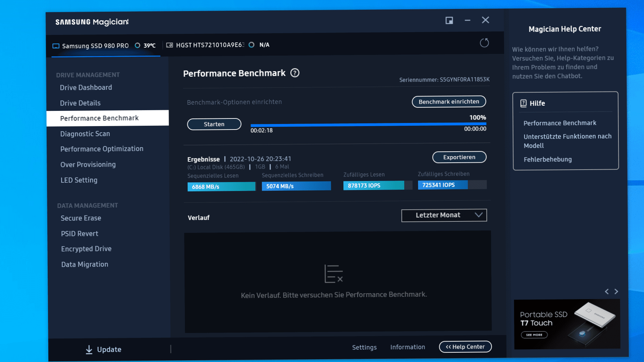The height and width of the screenshot is (362, 644).
Task: Open Drive Details
Action: tap(80, 103)
